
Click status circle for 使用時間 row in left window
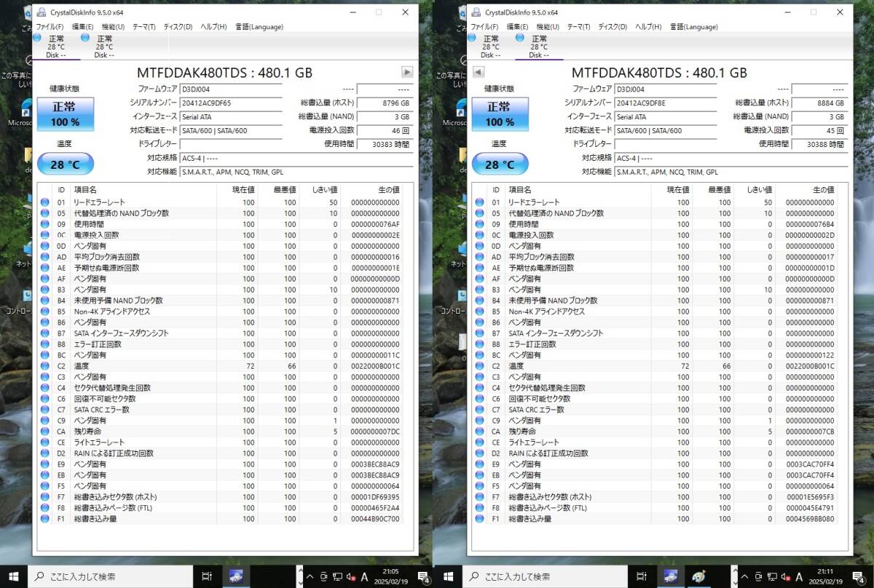44,224
